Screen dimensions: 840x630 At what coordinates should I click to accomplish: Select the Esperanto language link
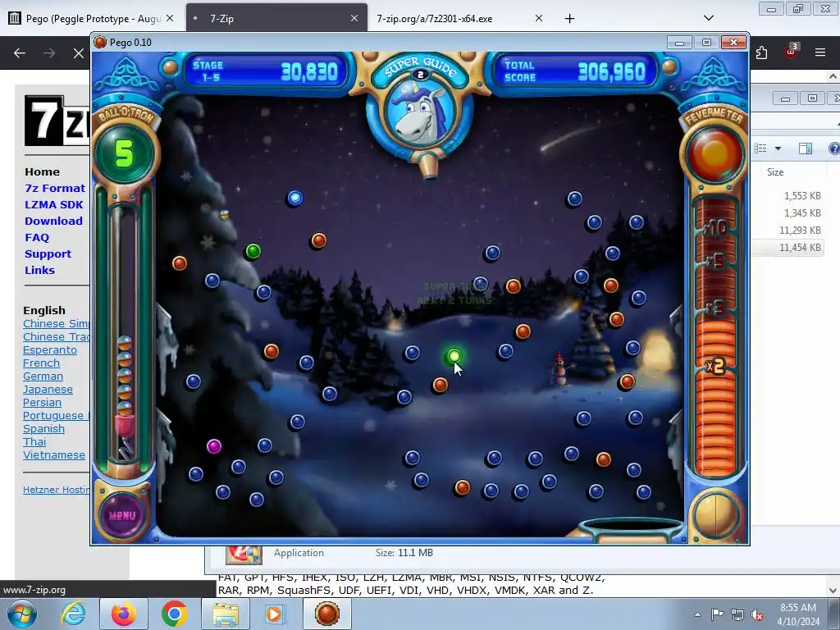50,349
